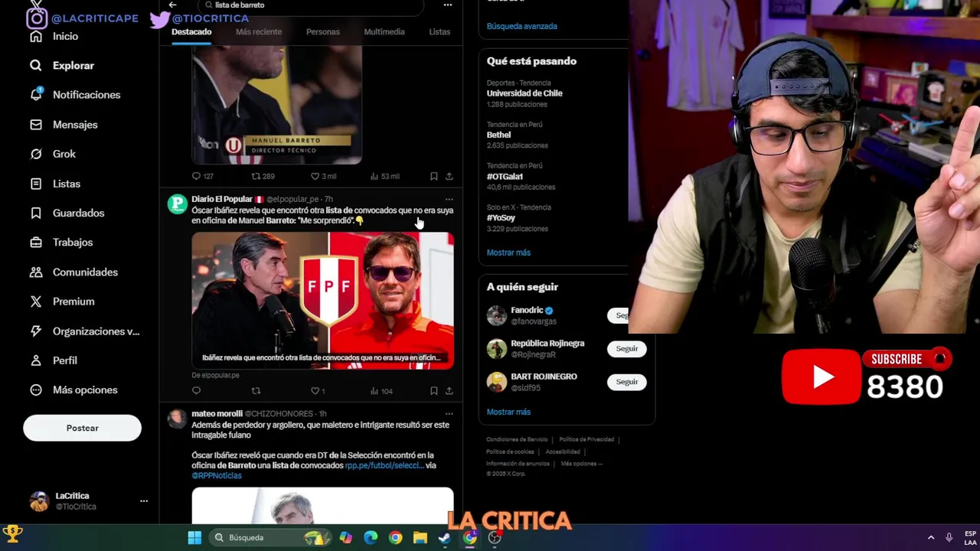Open more options on Diario El Popular post
The height and width of the screenshot is (551, 980).
(449, 199)
